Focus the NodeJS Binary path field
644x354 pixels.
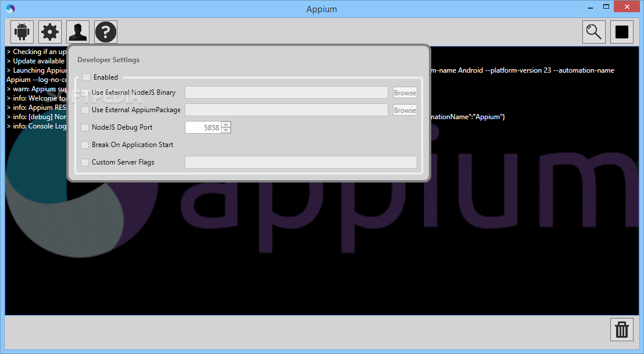[287, 92]
